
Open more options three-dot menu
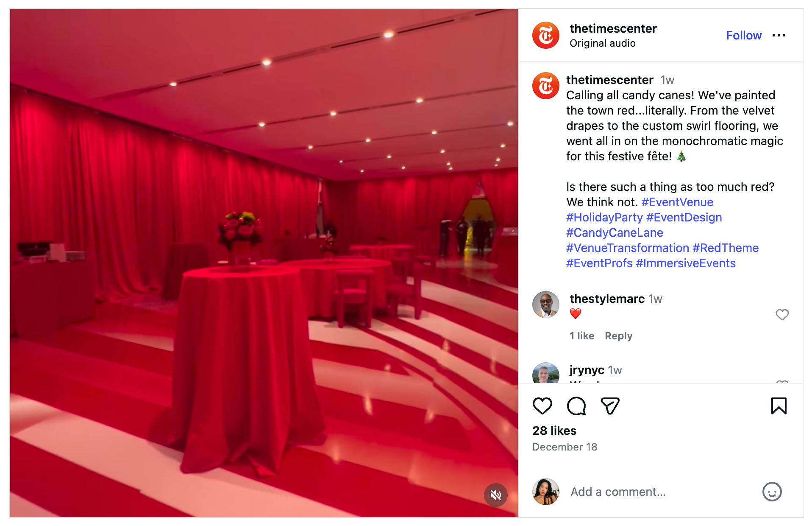[x=779, y=35]
